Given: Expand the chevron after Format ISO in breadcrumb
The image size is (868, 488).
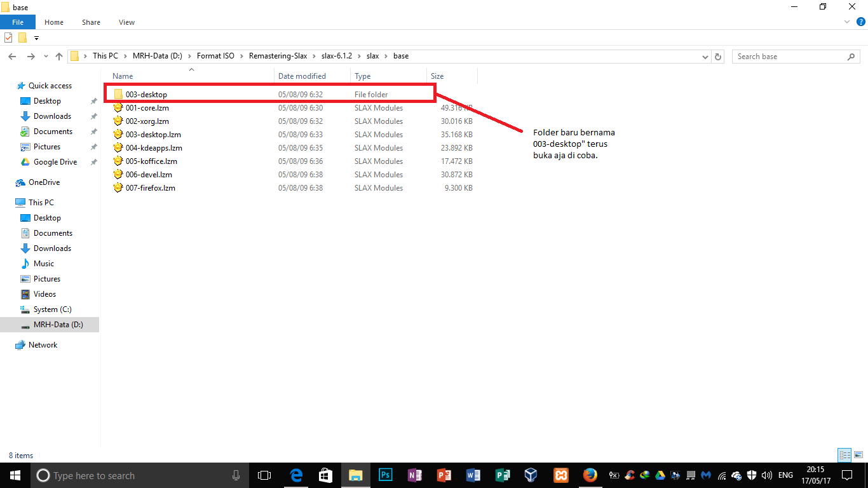Looking at the screenshot, I should click(x=241, y=56).
